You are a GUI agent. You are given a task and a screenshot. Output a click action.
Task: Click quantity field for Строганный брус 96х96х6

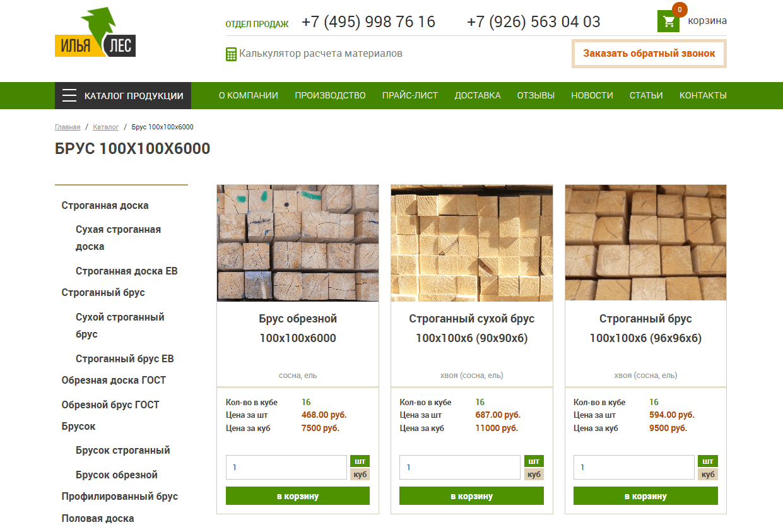634,468
